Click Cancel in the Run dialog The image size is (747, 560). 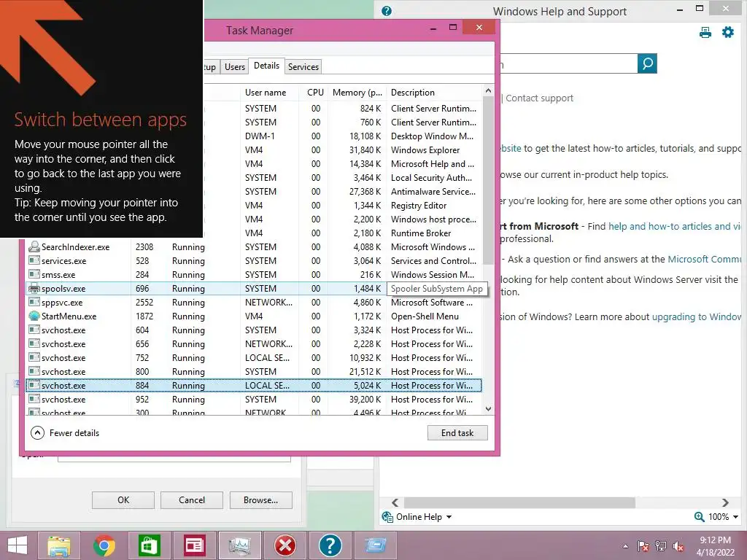192,500
